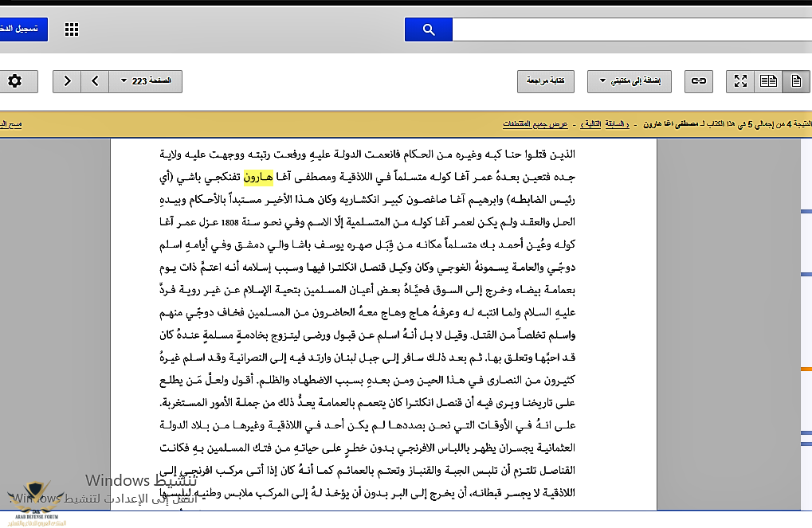Open 'عرض جميع المقتطفات' view all snippets link
812x528 pixels.
[535, 124]
